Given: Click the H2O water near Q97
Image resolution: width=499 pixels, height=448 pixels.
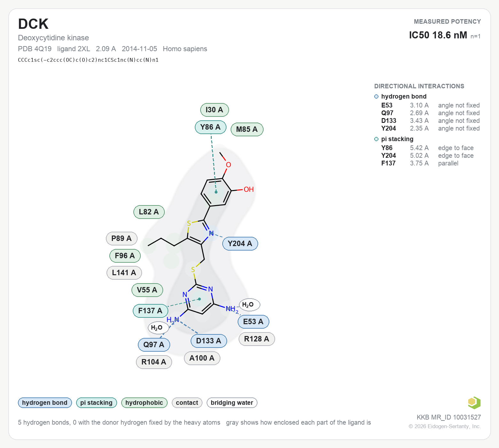Looking at the screenshot, I should (x=158, y=328).
